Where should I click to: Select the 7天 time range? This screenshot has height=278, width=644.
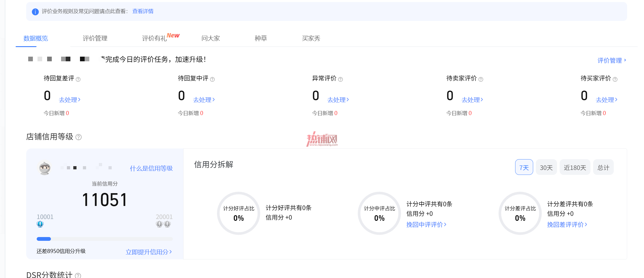coord(524,167)
